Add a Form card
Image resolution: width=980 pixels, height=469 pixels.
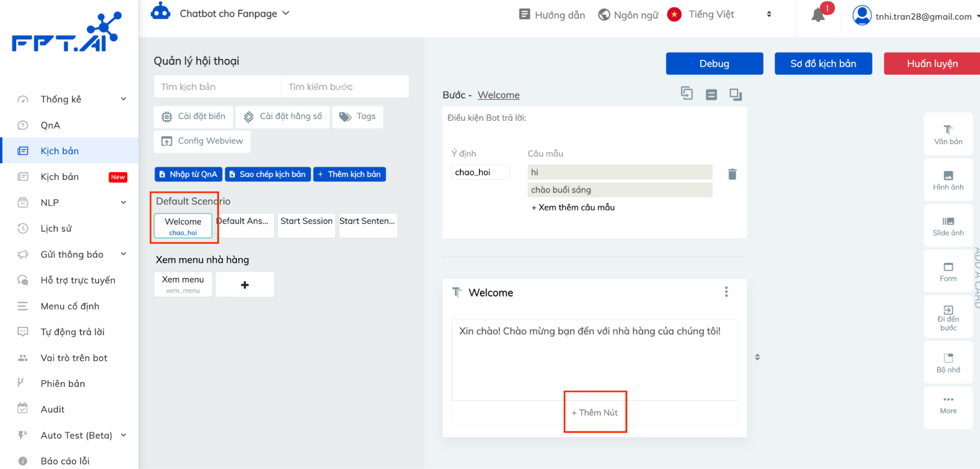point(948,271)
